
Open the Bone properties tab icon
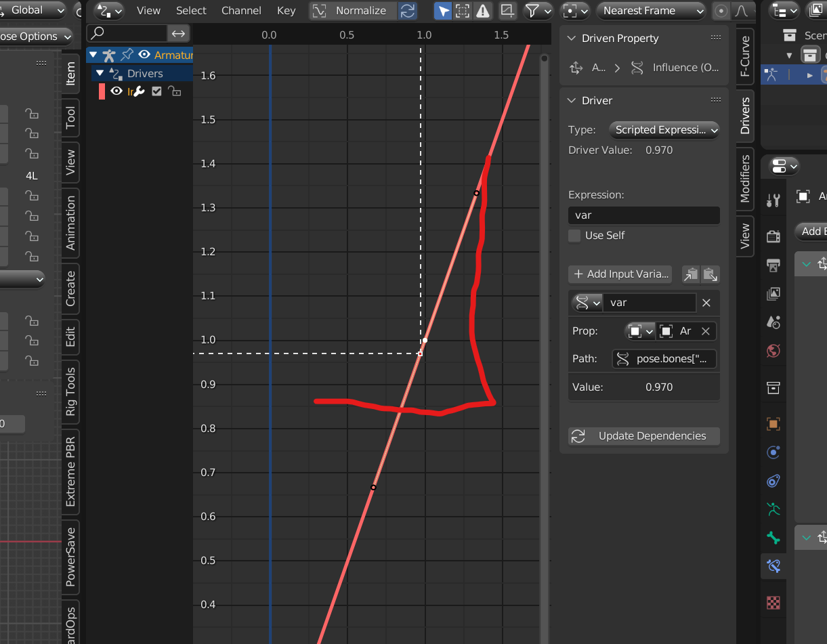773,538
